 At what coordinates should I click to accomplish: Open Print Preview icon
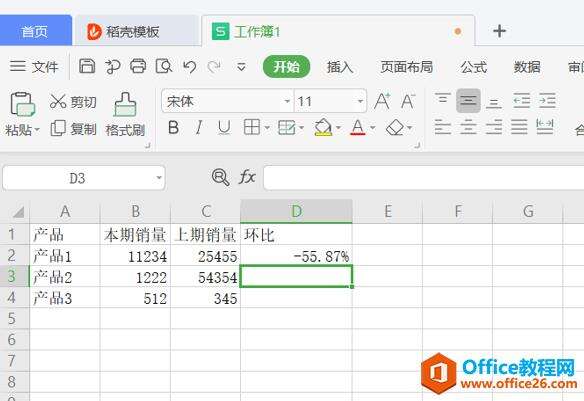(164, 67)
